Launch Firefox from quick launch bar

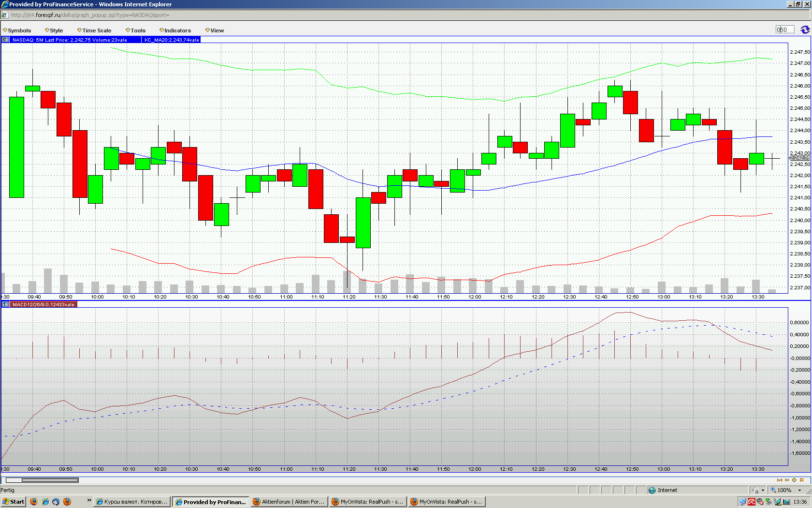click(34, 502)
